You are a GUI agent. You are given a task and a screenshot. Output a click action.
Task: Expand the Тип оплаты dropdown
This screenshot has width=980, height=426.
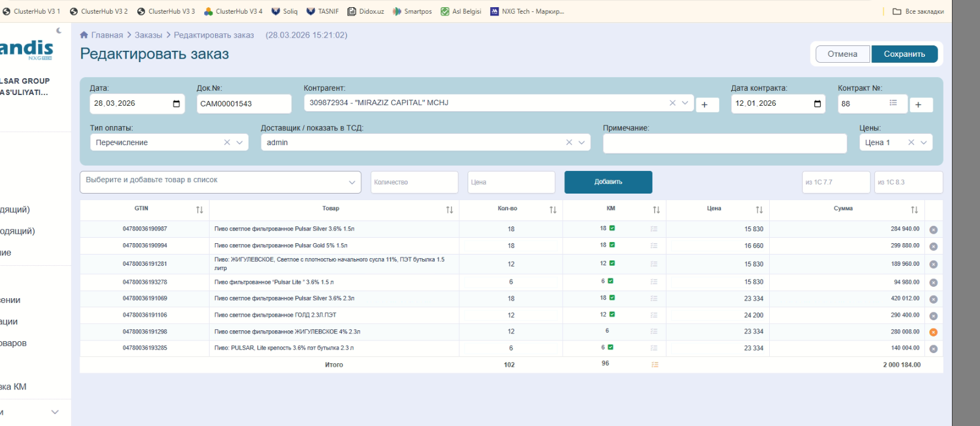click(x=239, y=142)
